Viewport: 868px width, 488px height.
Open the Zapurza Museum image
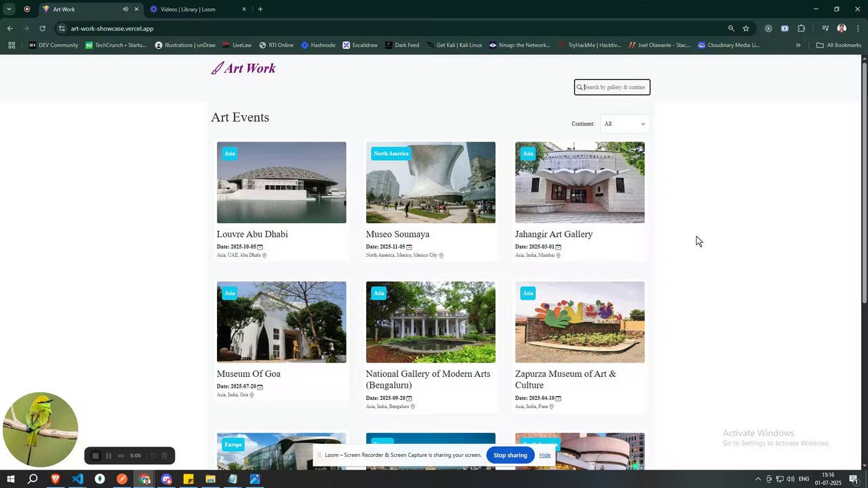point(580,322)
